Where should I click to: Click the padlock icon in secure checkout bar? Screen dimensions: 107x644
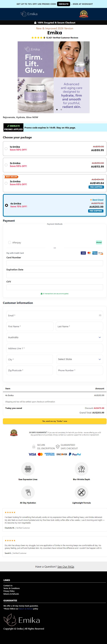pos(35,23)
